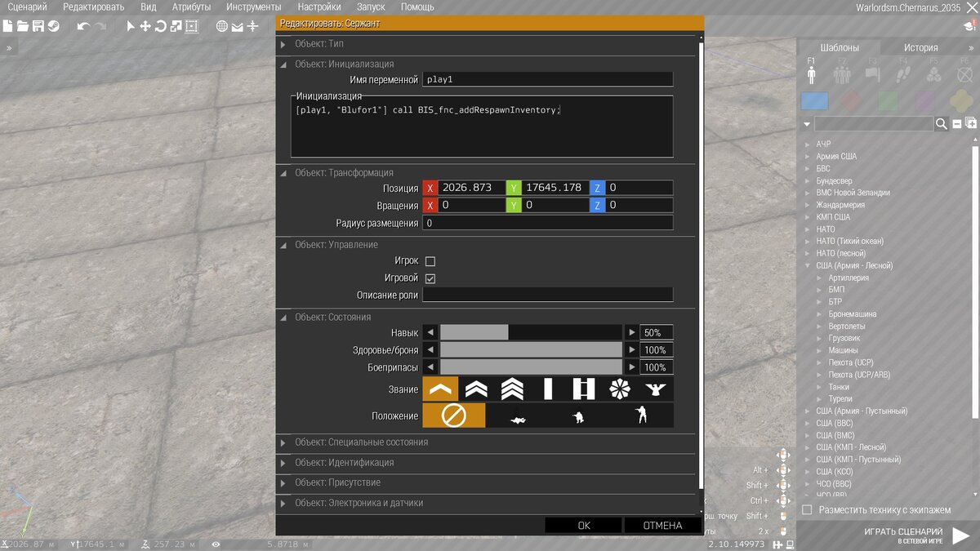Open the Атрибуты menu
Image resolution: width=980 pixels, height=551 pixels.
coord(191,7)
